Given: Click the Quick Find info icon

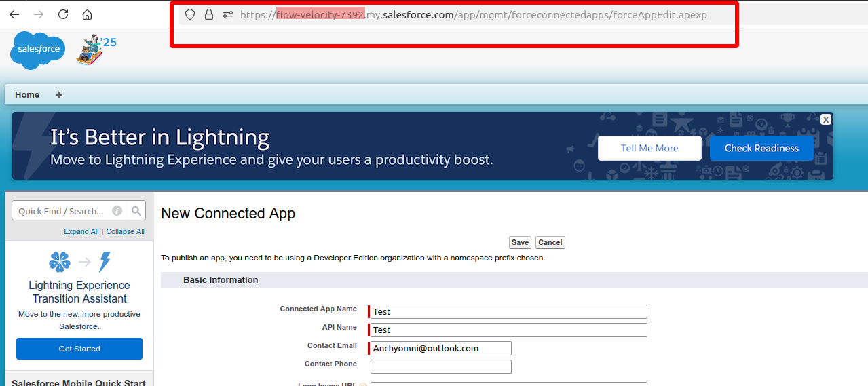Looking at the screenshot, I should point(117,211).
